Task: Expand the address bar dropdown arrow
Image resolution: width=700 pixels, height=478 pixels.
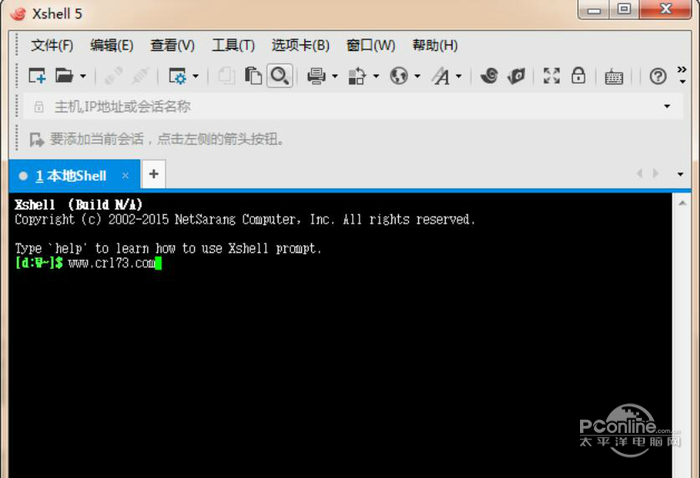Action: click(x=667, y=106)
